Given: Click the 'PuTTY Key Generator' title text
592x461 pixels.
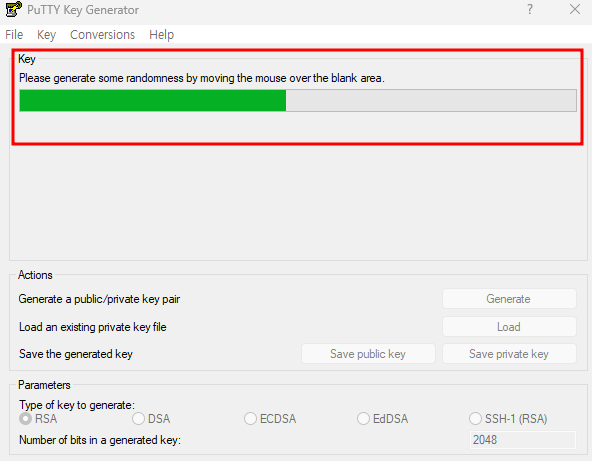Looking at the screenshot, I should (83, 10).
